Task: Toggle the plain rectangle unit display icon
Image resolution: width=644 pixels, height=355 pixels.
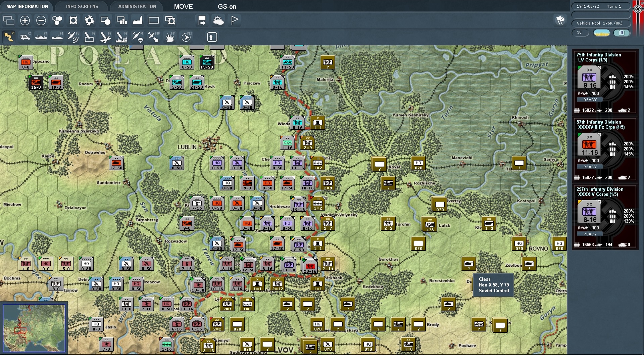Action: [154, 20]
